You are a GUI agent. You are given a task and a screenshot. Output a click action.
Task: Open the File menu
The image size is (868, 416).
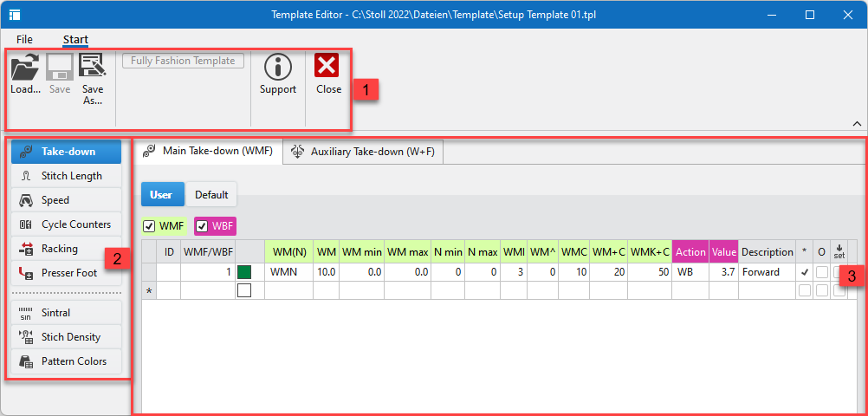pos(24,39)
